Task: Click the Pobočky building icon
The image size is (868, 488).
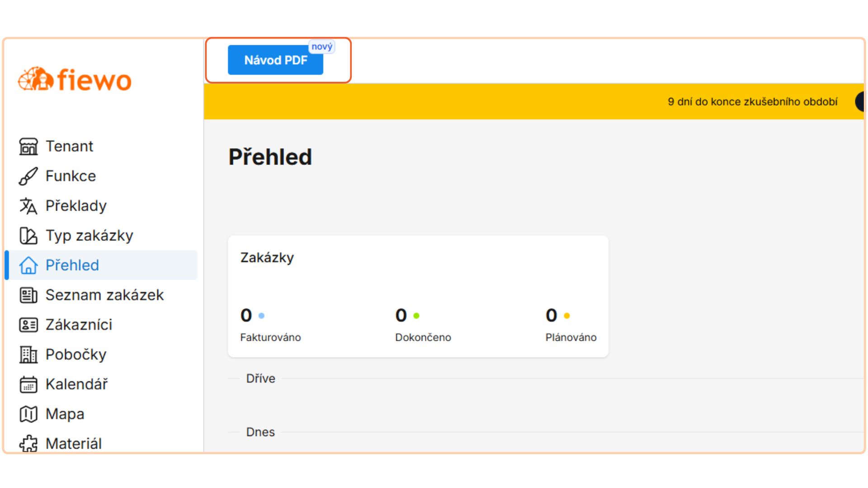Action: [28, 355]
